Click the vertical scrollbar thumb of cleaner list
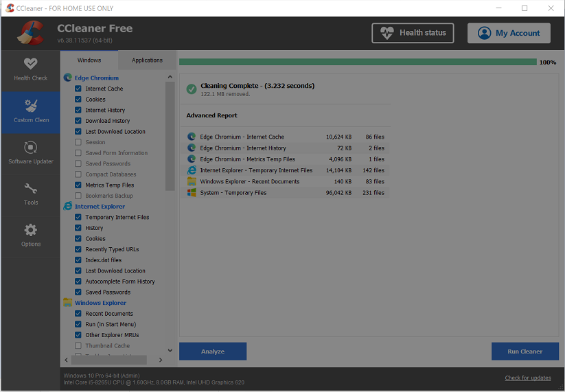This screenshot has height=392, width=565. point(170,136)
